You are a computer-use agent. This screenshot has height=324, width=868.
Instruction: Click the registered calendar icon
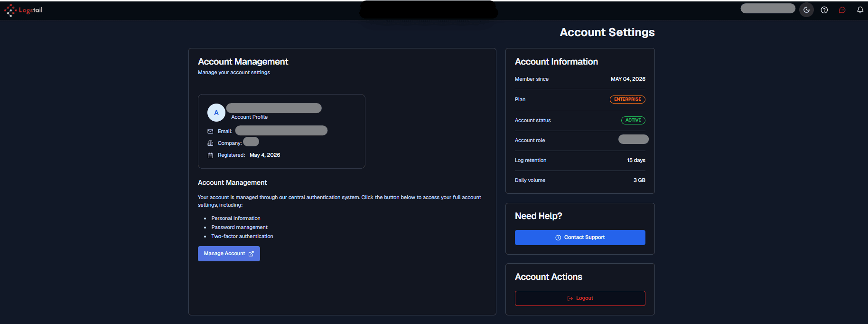210,155
